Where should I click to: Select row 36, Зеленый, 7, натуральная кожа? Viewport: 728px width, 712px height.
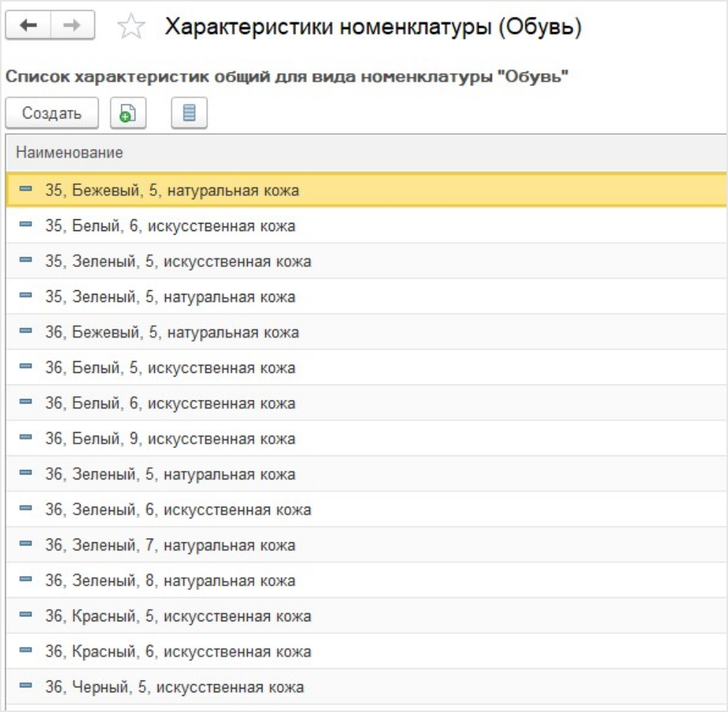click(170, 545)
